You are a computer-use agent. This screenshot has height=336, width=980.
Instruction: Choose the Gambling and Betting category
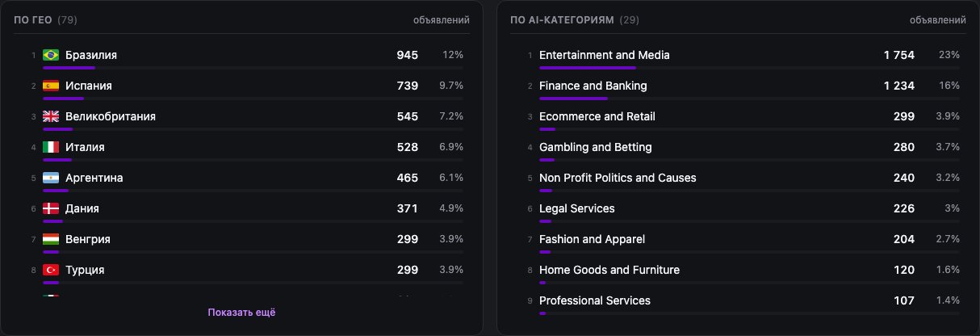click(x=596, y=147)
